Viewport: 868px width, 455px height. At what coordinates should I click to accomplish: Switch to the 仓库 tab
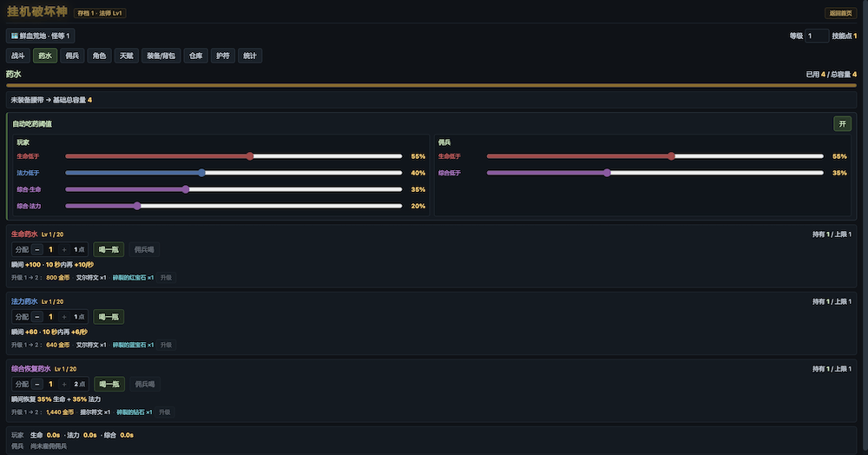pos(195,56)
